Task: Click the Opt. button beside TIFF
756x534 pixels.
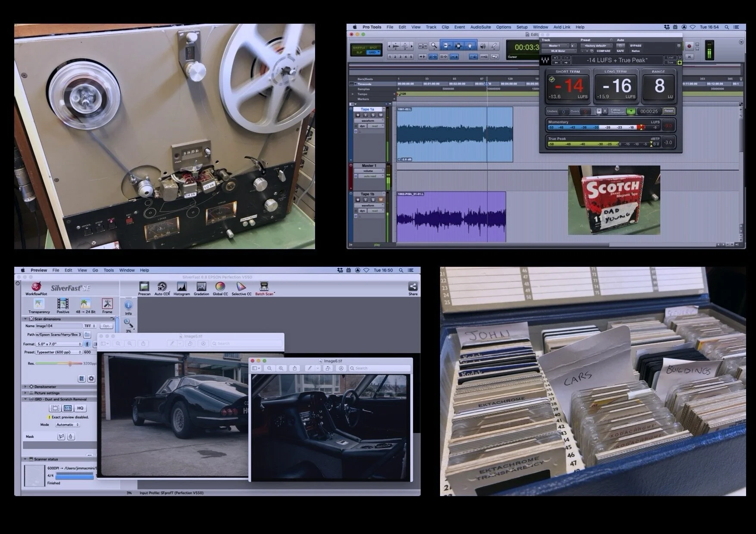Action: click(x=106, y=326)
